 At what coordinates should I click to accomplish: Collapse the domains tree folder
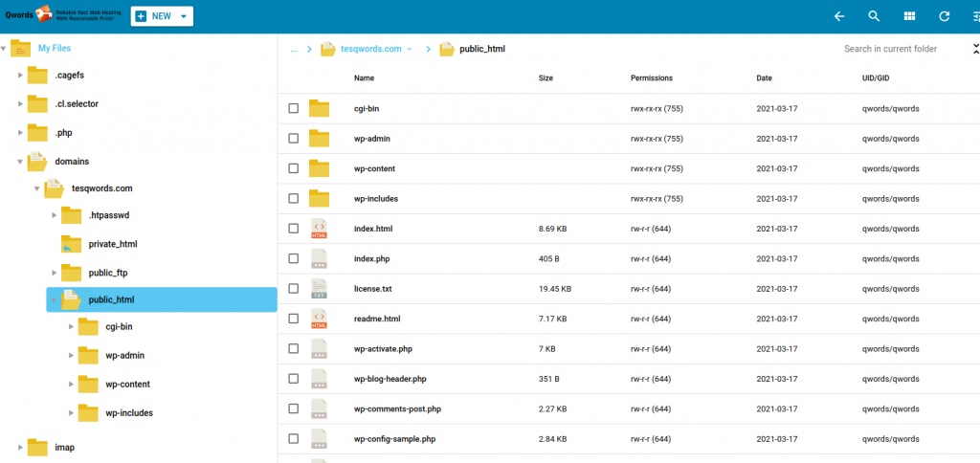point(21,162)
